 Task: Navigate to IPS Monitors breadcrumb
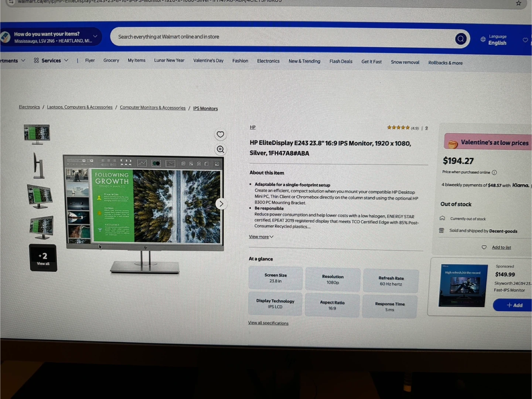coord(205,108)
